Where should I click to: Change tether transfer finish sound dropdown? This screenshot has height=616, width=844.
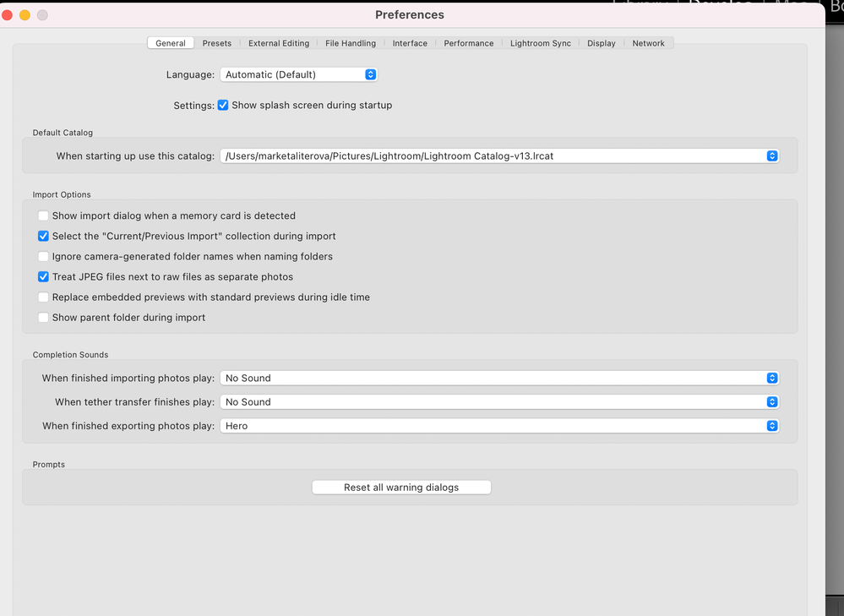click(x=499, y=401)
